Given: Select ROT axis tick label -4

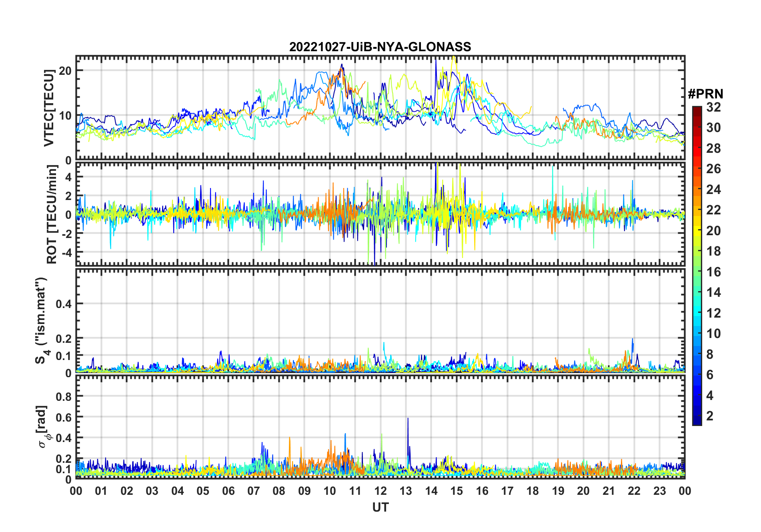Looking at the screenshot, I should (66, 252).
